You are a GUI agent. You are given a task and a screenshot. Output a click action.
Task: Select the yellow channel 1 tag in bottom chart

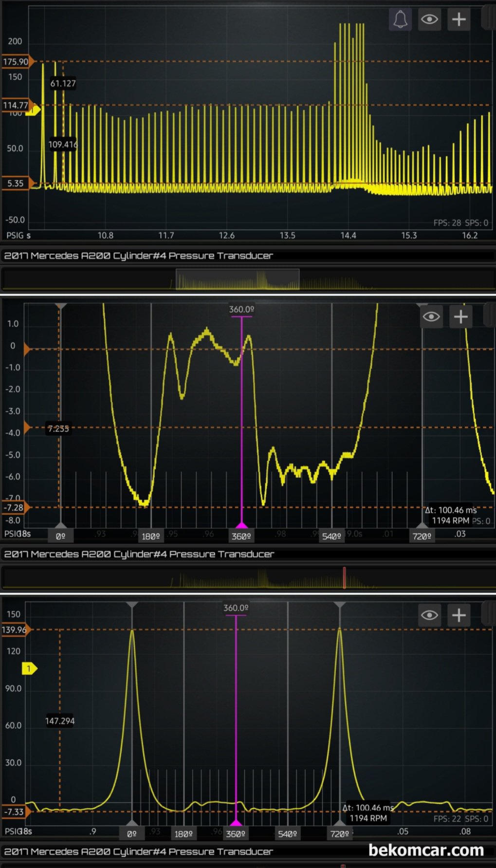point(29,668)
